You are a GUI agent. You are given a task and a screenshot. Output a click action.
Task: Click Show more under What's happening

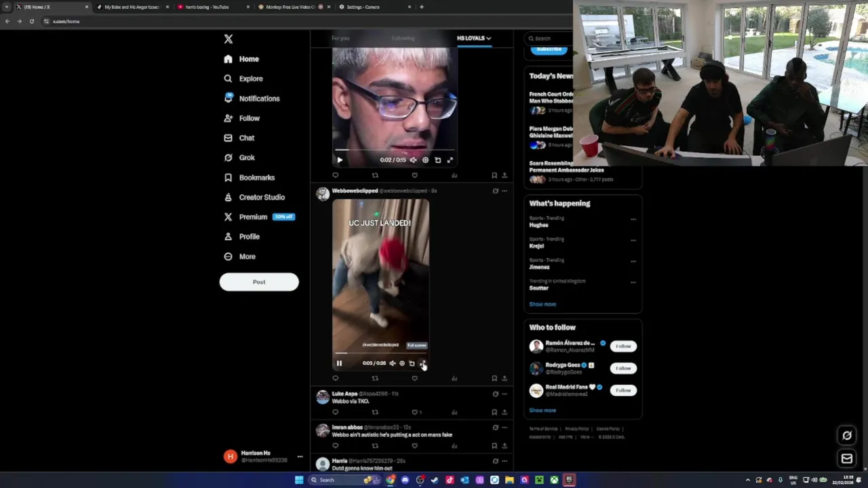(542, 304)
